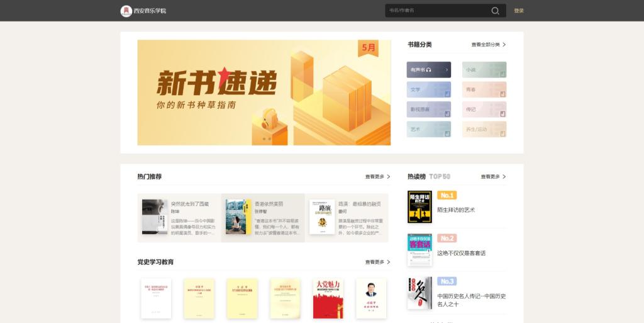Viewport: 644px width, 323px height.
Task: Click the book icon on 小说 tile
Action: point(502,74)
